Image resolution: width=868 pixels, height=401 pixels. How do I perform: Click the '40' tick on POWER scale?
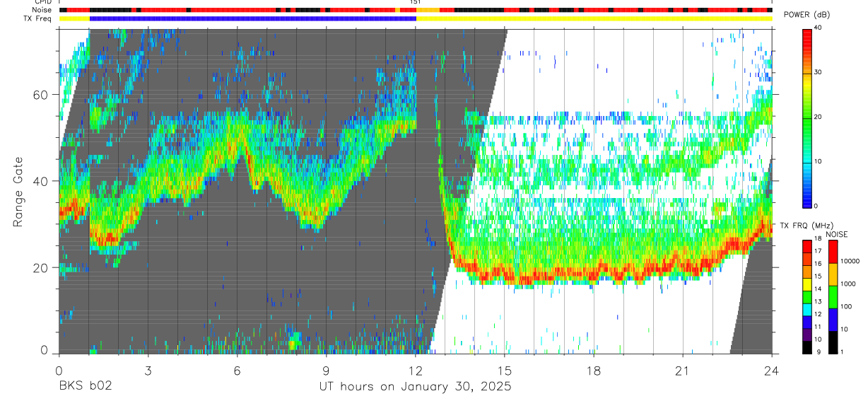point(818,28)
